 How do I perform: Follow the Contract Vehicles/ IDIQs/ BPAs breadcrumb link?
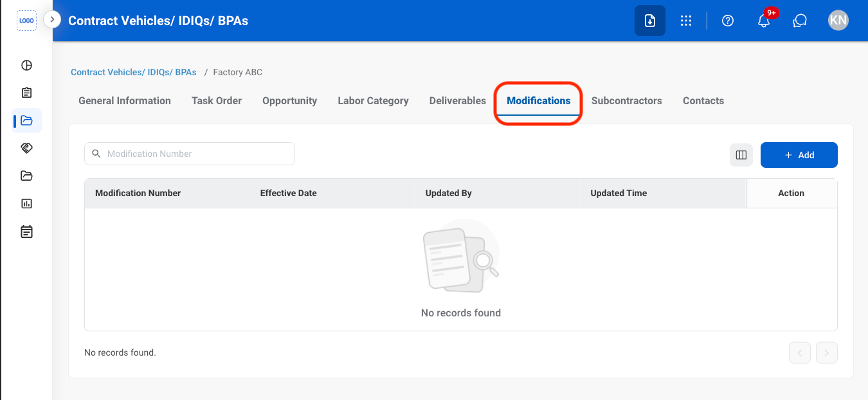(x=134, y=73)
